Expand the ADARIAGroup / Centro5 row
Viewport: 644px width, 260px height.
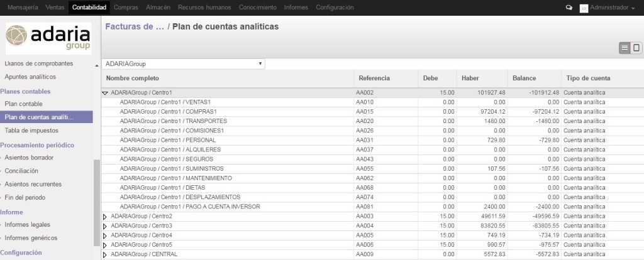105,245
